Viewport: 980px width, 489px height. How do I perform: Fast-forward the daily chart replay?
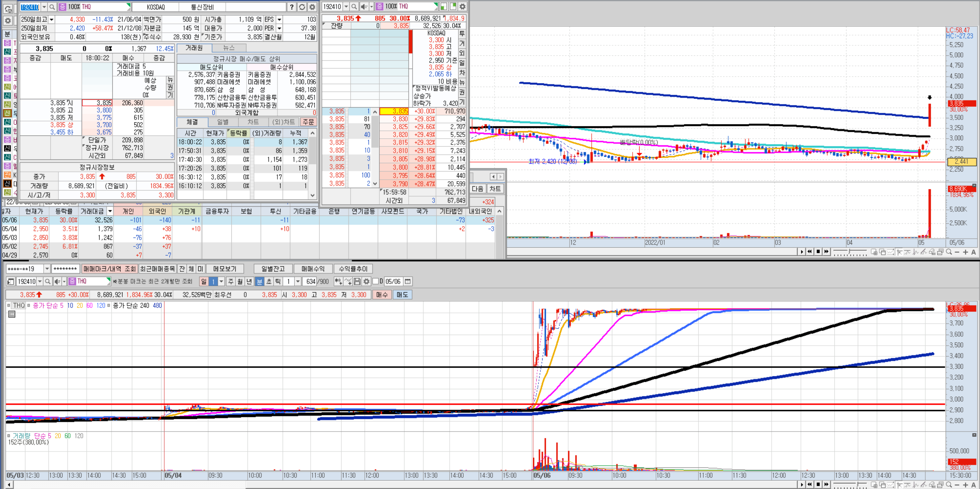coord(827,252)
